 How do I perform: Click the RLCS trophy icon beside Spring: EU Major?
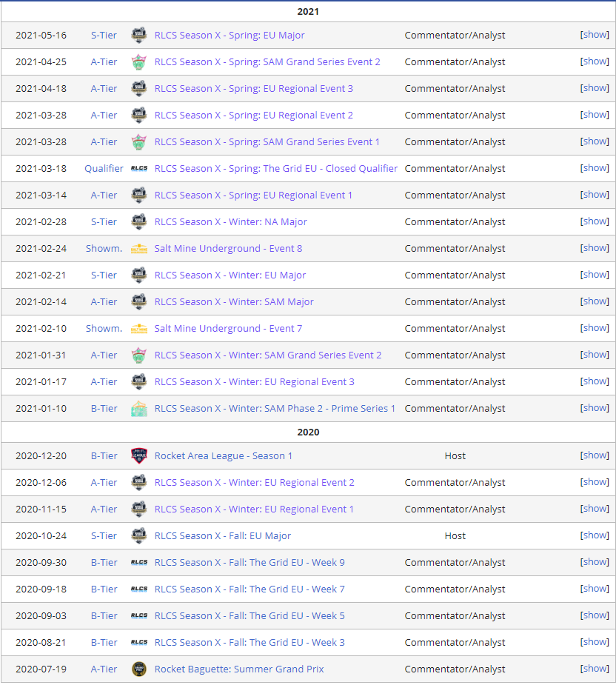click(x=139, y=36)
